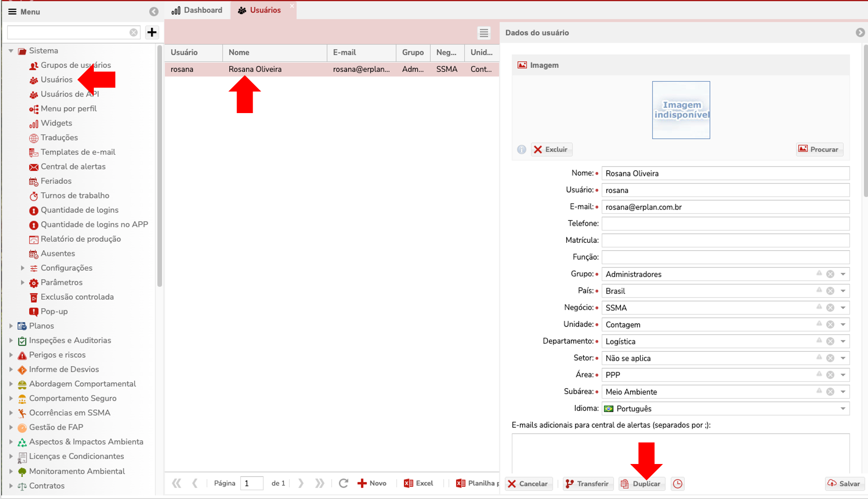This screenshot has height=499, width=868.
Task: Go to first page of grid
Action: 176,483
